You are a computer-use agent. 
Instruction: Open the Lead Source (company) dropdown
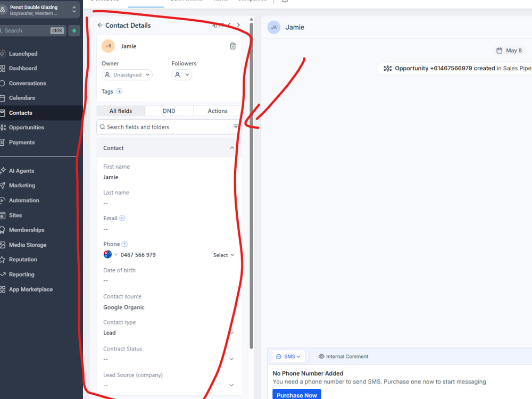(x=169, y=385)
